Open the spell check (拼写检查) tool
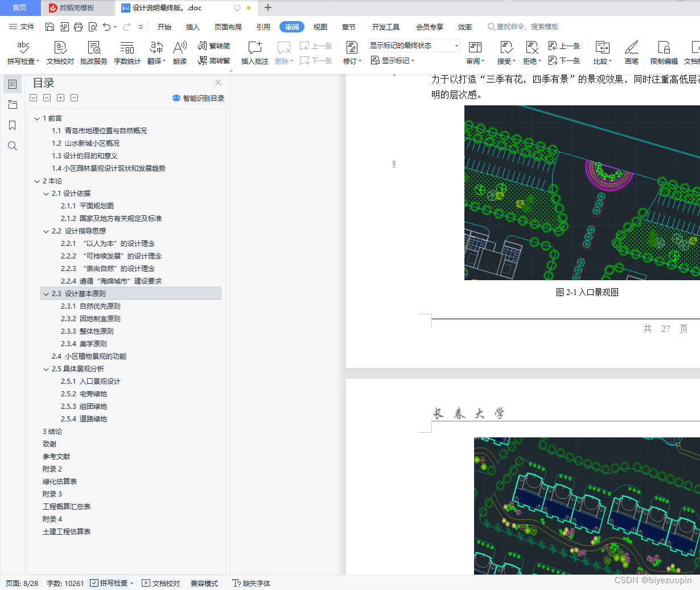This screenshot has height=590, width=700. tap(23, 53)
